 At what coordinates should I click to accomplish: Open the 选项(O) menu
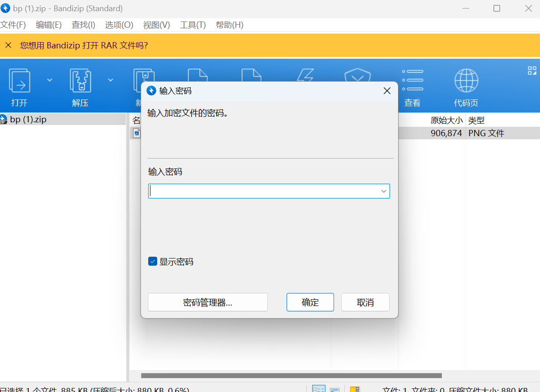(x=119, y=25)
